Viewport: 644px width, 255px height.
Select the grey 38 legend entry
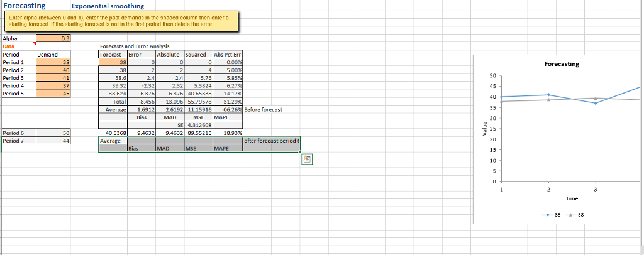point(574,214)
